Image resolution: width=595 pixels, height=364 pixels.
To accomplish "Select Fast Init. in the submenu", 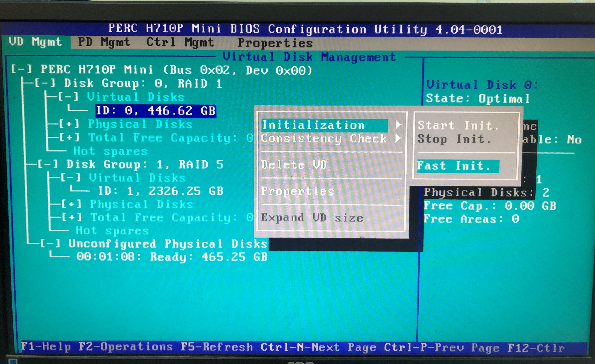I will tap(458, 166).
